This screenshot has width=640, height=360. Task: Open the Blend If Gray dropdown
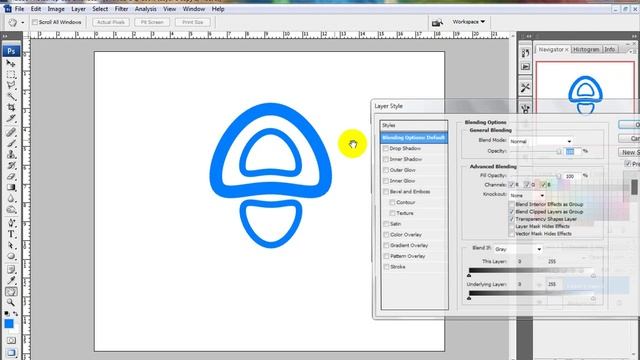pos(518,249)
